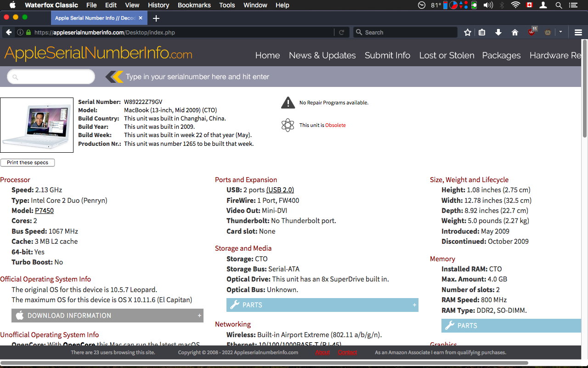Bookmark this page with the star icon
This screenshot has height=368, width=588.
pyautogui.click(x=468, y=32)
